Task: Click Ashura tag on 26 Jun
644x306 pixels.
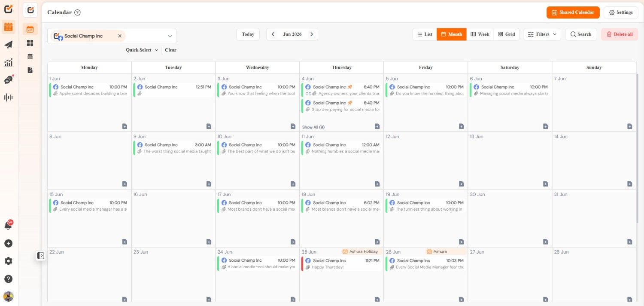Action: 445,251
